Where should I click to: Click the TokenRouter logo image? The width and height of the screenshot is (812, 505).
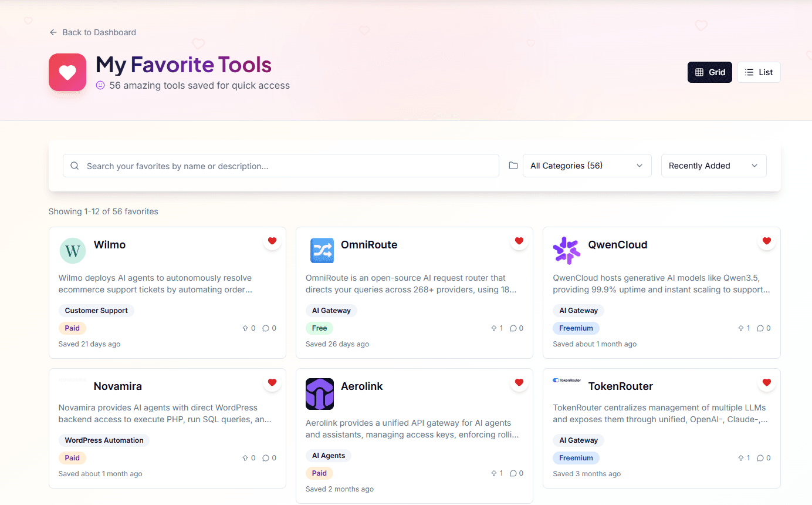(x=567, y=381)
